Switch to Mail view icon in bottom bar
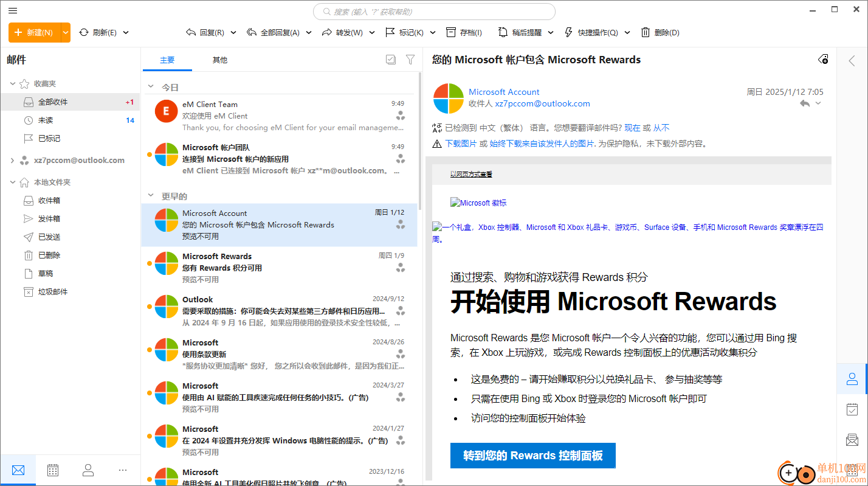Image resolution: width=868 pixels, height=486 pixels. 18,470
